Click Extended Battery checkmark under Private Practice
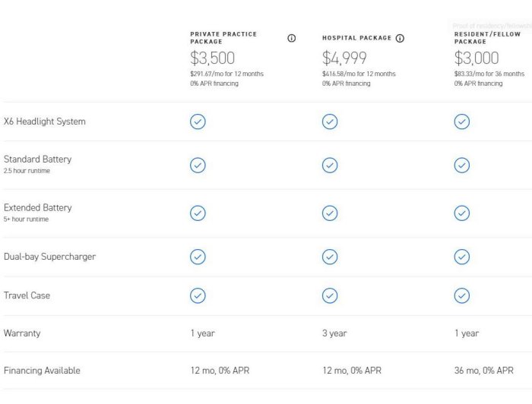Screen dimensions: 532x404 198,213
